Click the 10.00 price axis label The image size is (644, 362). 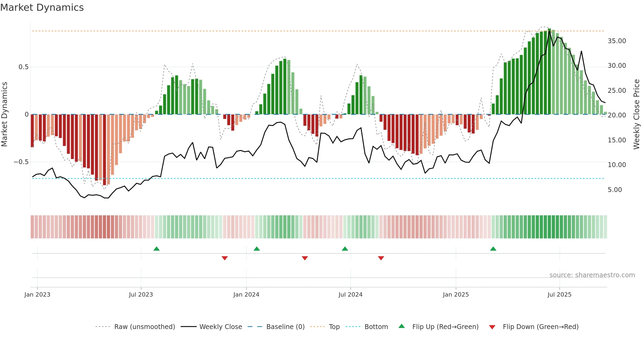617,165
